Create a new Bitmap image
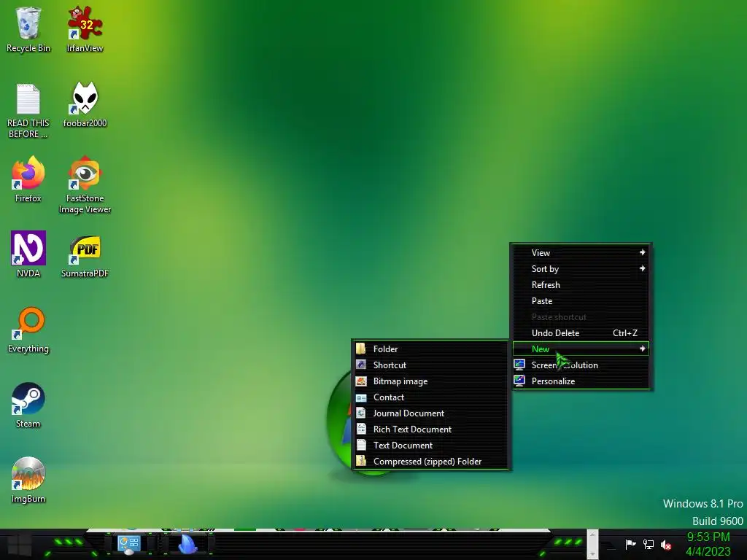Viewport: 747px width, 560px height. [x=431, y=381]
